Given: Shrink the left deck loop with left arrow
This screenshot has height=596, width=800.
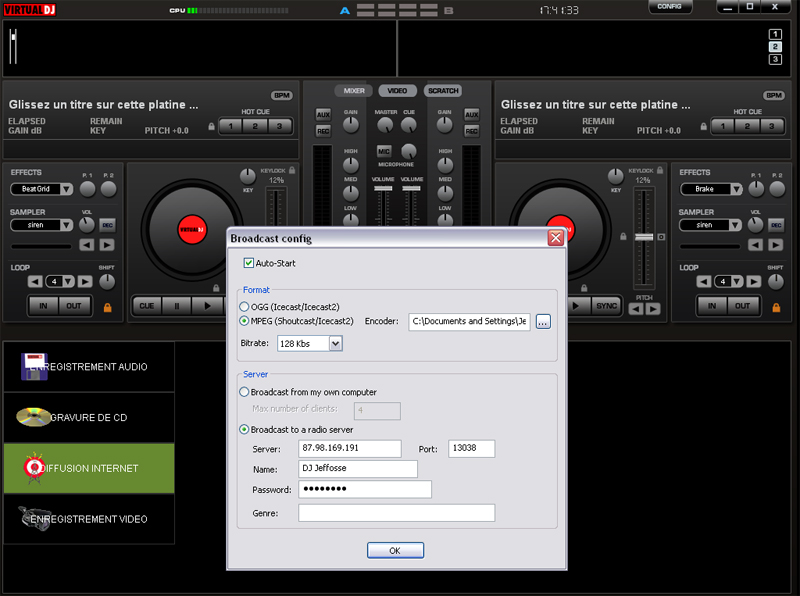Looking at the screenshot, I should pos(35,281).
